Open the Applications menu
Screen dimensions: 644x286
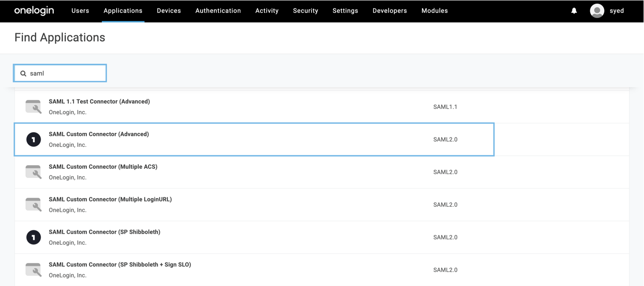pos(123,11)
